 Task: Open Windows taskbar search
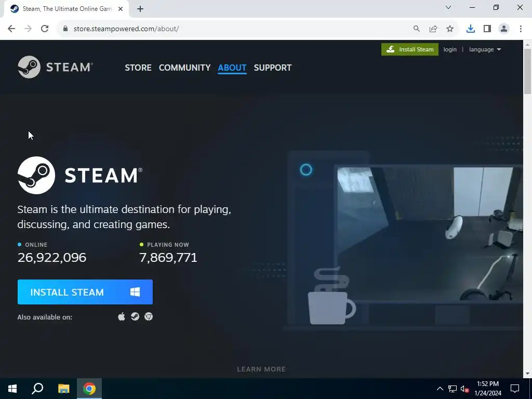37,389
